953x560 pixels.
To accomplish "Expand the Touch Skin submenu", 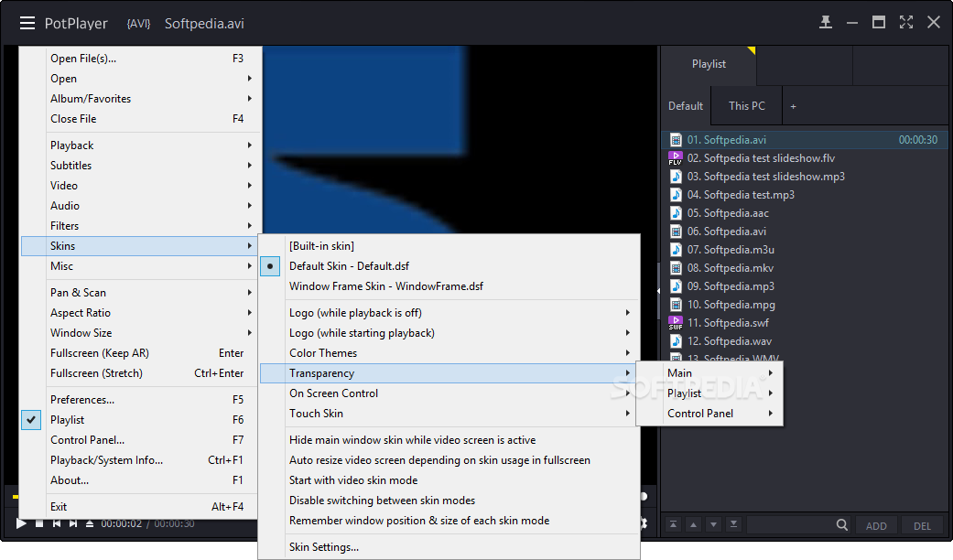I will pos(449,413).
